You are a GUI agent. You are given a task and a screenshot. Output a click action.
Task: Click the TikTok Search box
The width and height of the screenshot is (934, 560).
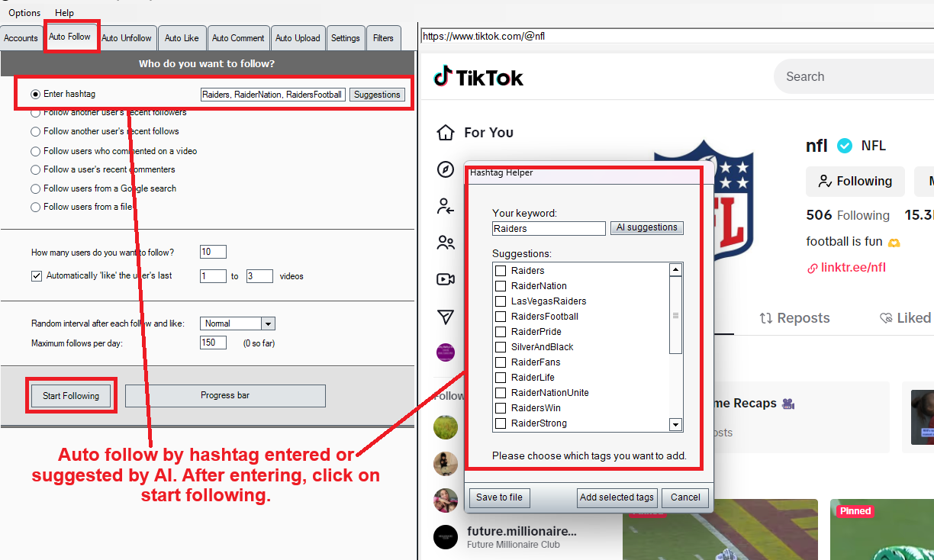click(x=854, y=76)
